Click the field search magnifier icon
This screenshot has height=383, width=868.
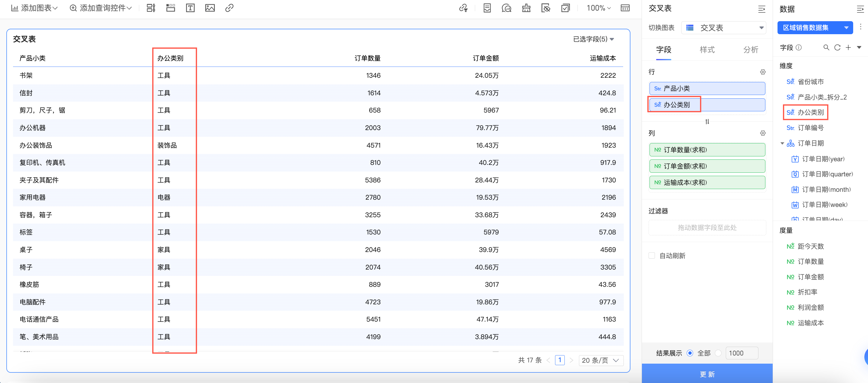pyautogui.click(x=826, y=47)
